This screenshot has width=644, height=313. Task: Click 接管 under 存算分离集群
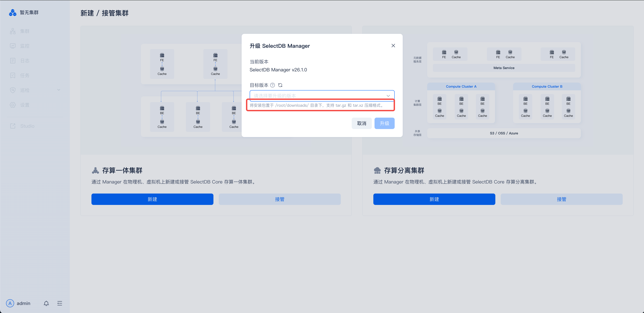click(x=561, y=199)
